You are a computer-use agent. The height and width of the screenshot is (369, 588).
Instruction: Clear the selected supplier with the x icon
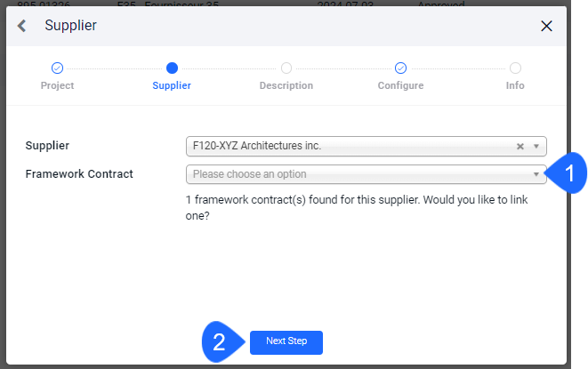pos(520,146)
